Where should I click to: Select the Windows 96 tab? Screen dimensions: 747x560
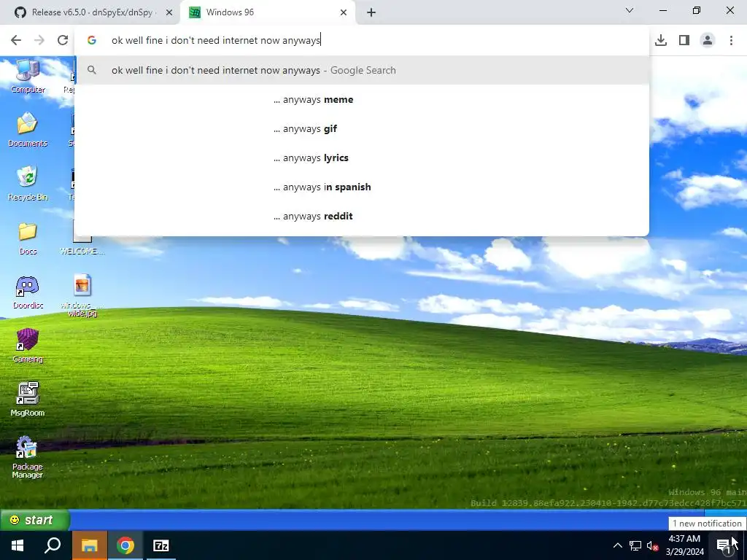pyautogui.click(x=267, y=12)
